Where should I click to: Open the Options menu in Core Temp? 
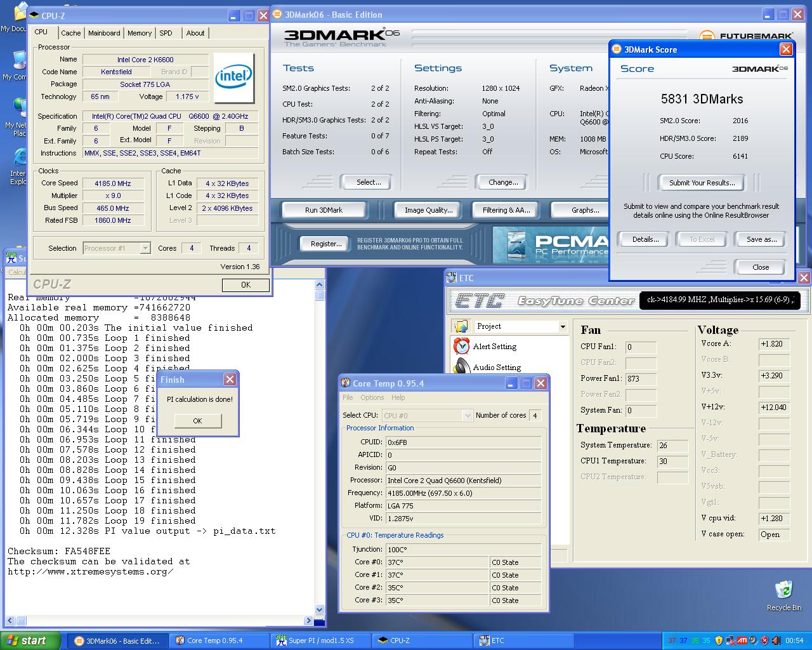pos(372,397)
